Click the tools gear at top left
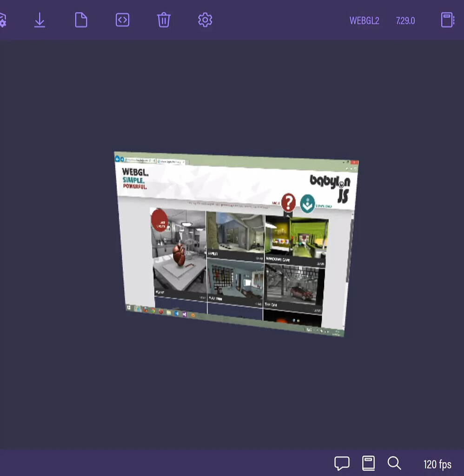 (4, 20)
